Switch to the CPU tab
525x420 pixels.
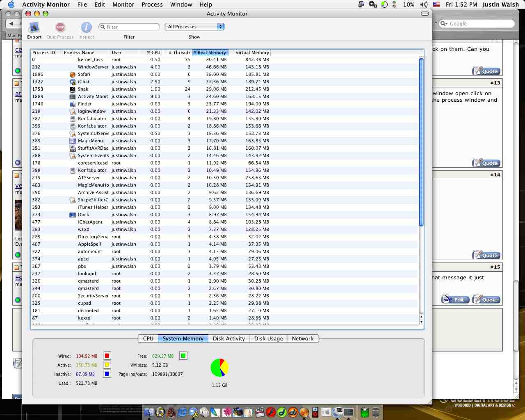click(148, 338)
